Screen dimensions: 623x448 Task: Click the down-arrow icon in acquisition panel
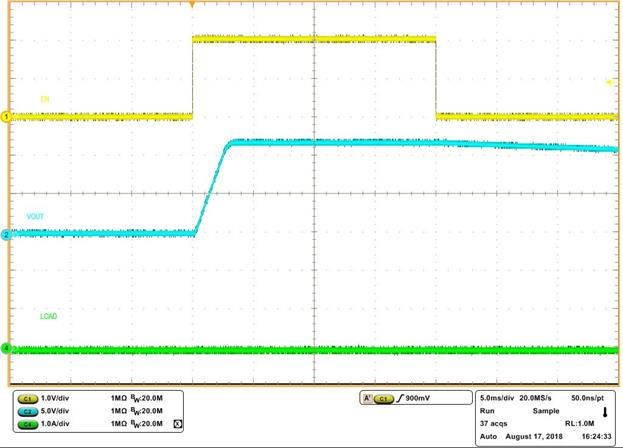click(603, 411)
